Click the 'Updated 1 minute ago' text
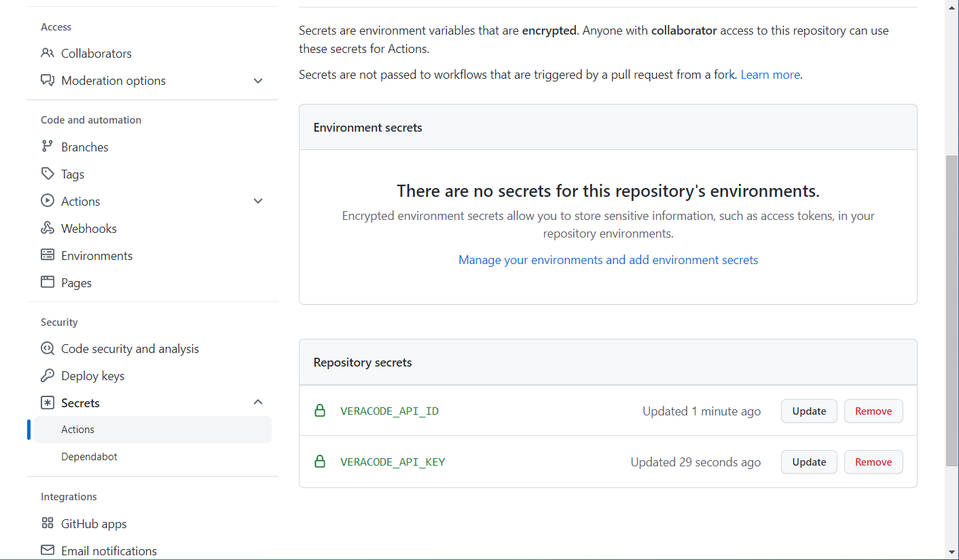 coord(702,411)
